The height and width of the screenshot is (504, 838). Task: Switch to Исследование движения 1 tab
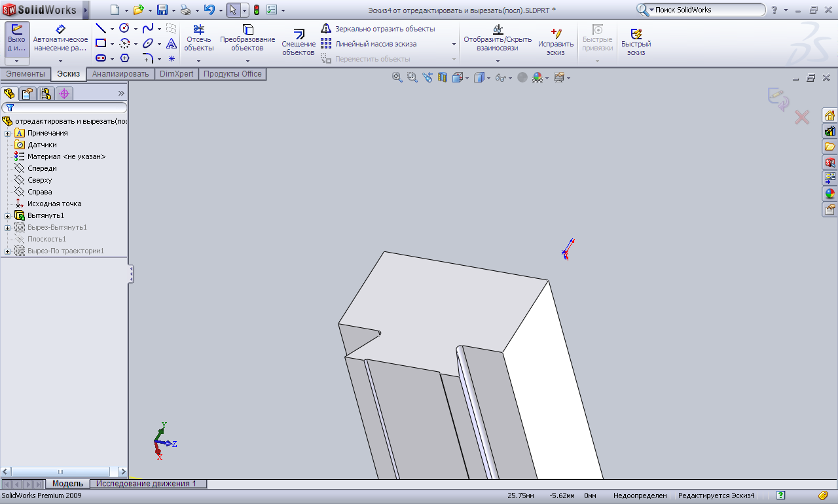pyautogui.click(x=147, y=484)
